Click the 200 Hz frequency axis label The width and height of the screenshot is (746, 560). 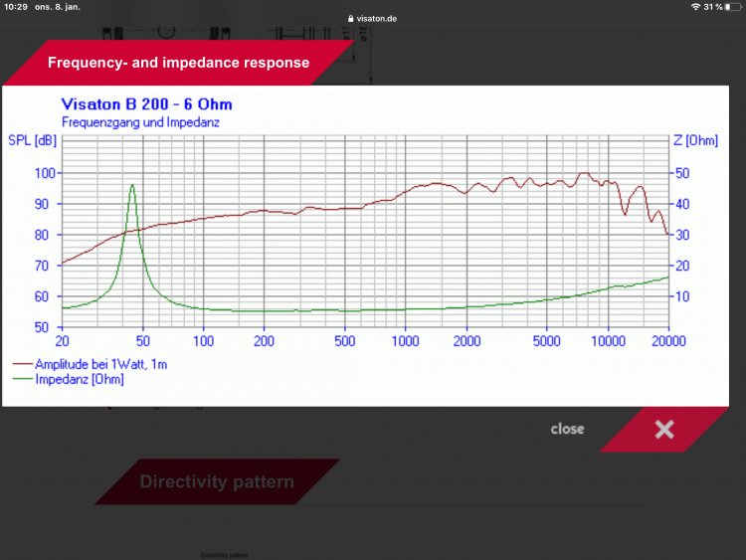(x=264, y=341)
